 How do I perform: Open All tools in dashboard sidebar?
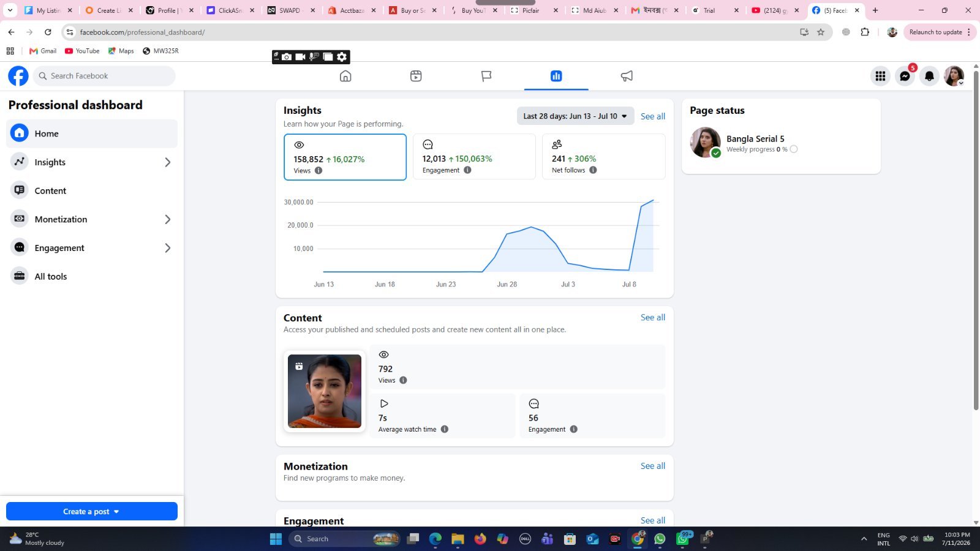(x=92, y=276)
